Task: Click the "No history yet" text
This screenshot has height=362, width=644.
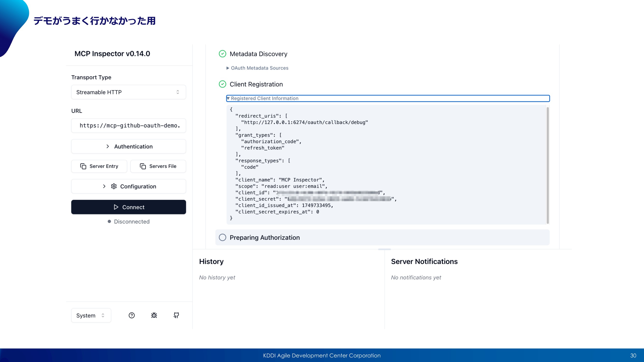Action: (217, 278)
